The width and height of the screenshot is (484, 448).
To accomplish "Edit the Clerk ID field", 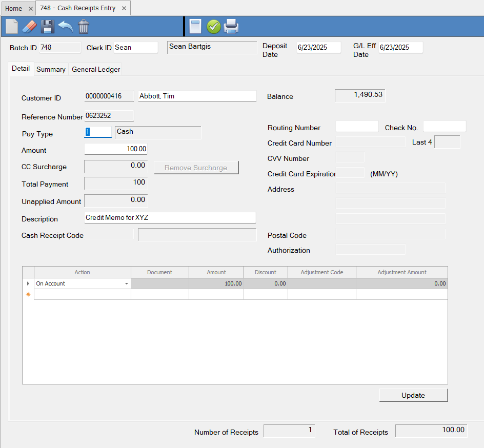I will pos(135,48).
